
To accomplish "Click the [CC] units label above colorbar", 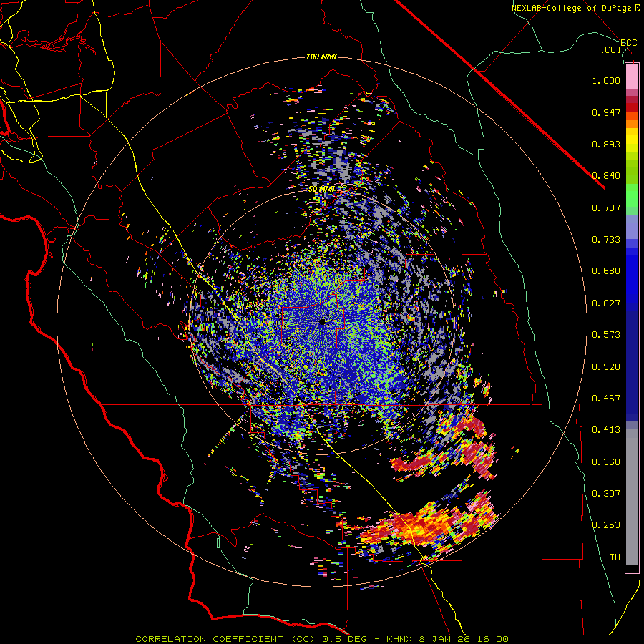I will (x=611, y=50).
